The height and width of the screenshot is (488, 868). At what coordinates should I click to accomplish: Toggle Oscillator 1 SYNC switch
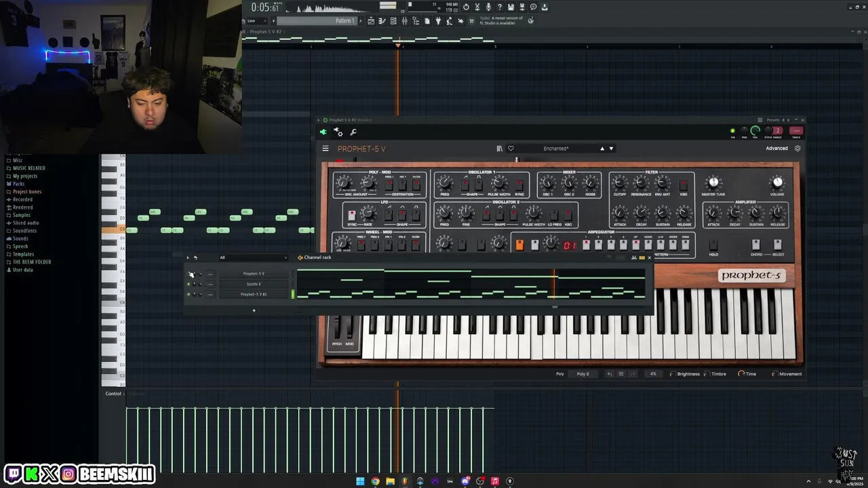(519, 184)
